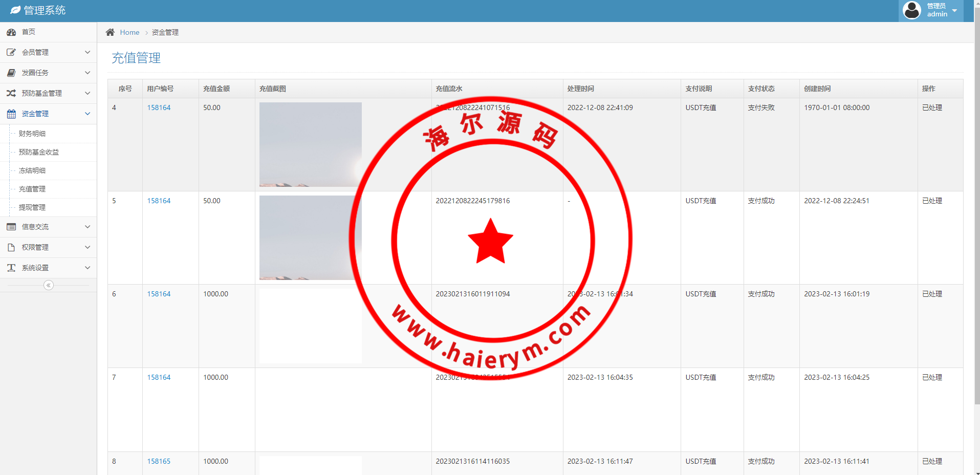Click the home icon in breadcrumb
Image resolution: width=980 pixels, height=475 pixels.
tap(110, 32)
